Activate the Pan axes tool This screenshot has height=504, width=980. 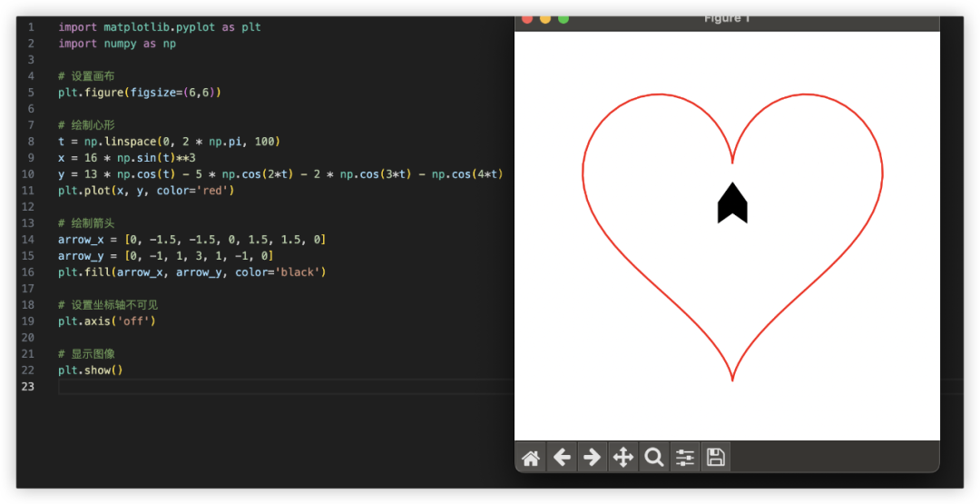click(x=623, y=458)
